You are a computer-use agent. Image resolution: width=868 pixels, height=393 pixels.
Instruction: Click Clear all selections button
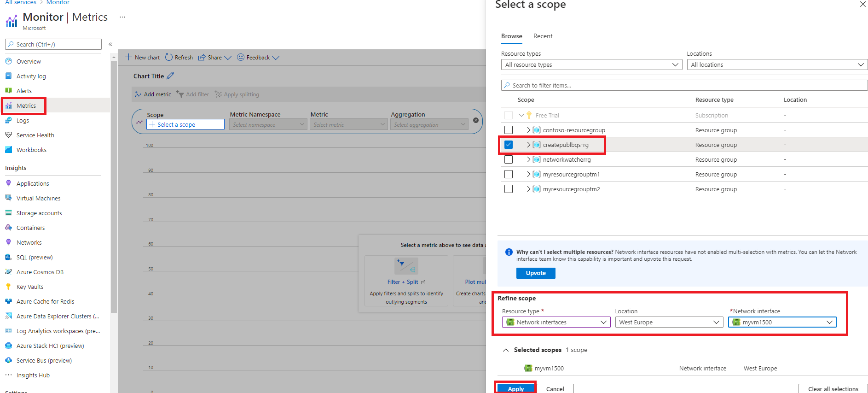833,389
